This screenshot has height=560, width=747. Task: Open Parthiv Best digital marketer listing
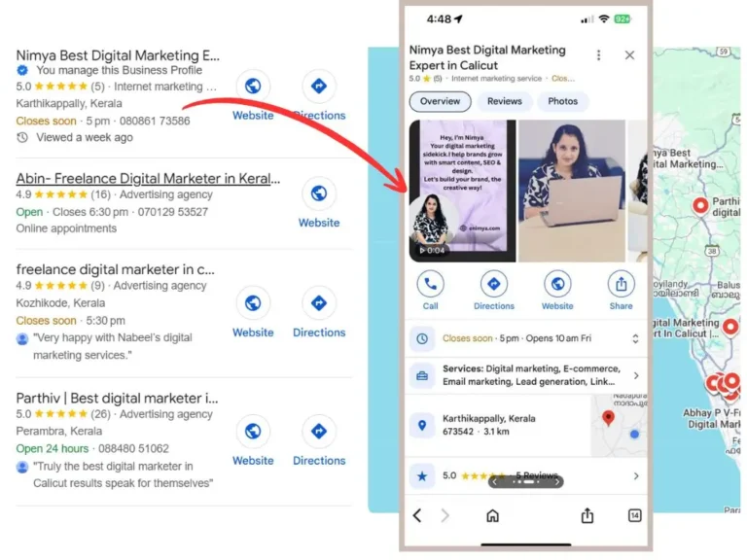[x=117, y=398]
